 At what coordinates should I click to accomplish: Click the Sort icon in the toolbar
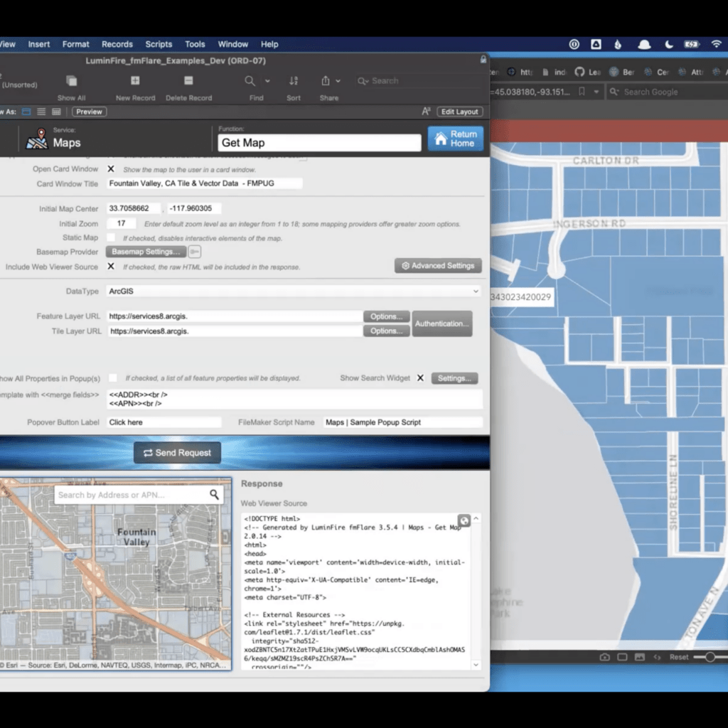294,80
